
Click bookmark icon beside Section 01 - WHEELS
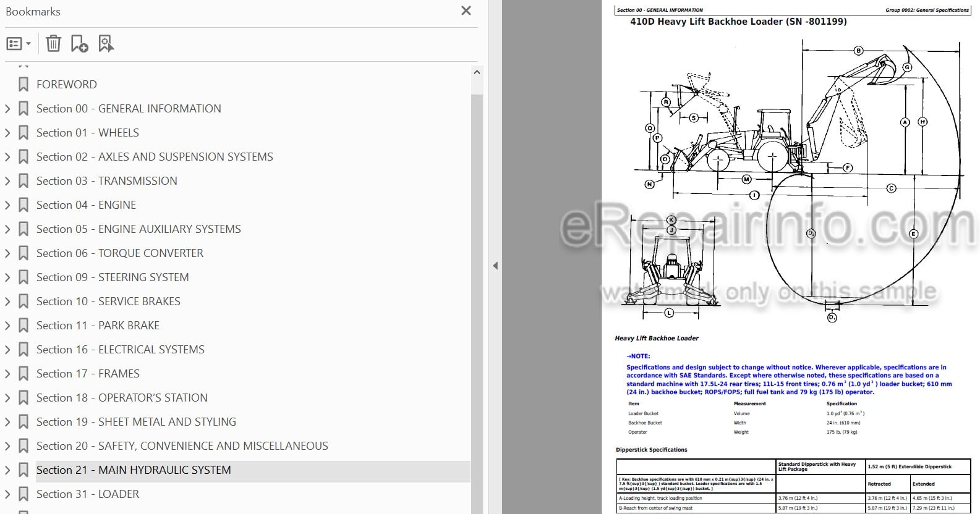tap(23, 133)
